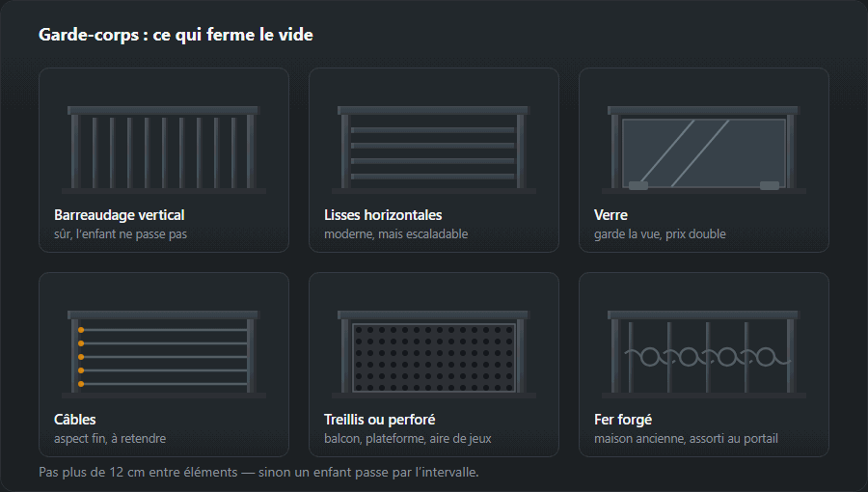Image resolution: width=868 pixels, height=492 pixels.
Task: Click the perforated panel railing illustration
Action: 433,354
